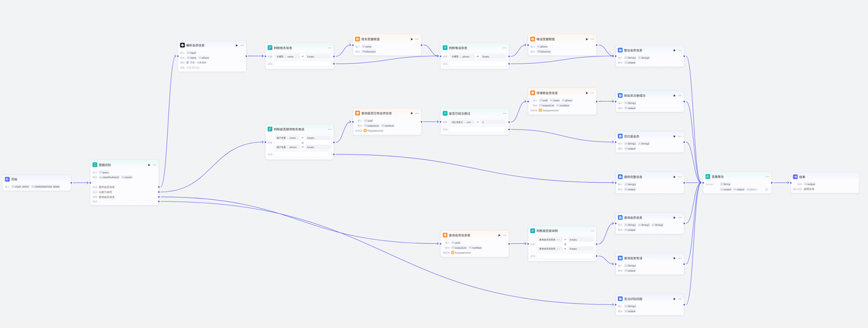Open the more menu on 判断姓名信息 node
Image resolution: width=868 pixels, height=328 pixels.
pos(330,48)
